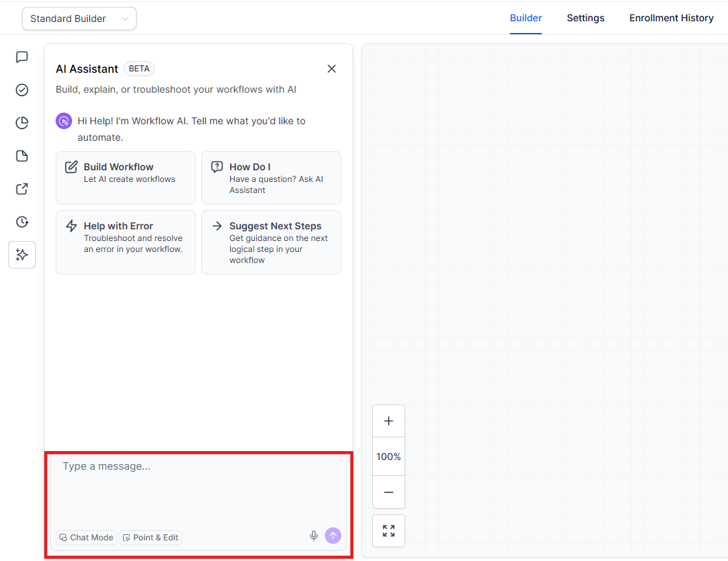Toggle the AI sparkle sidebar icon
The width and height of the screenshot is (728, 561).
[22, 255]
